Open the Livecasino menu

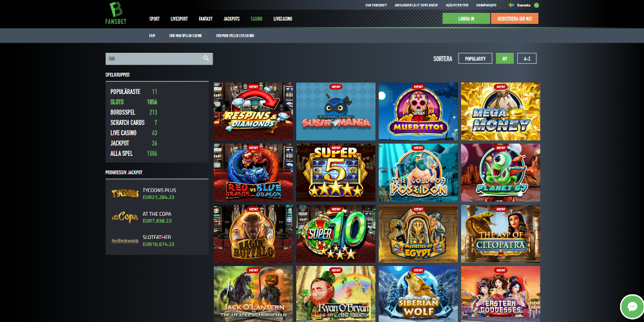pyautogui.click(x=283, y=19)
